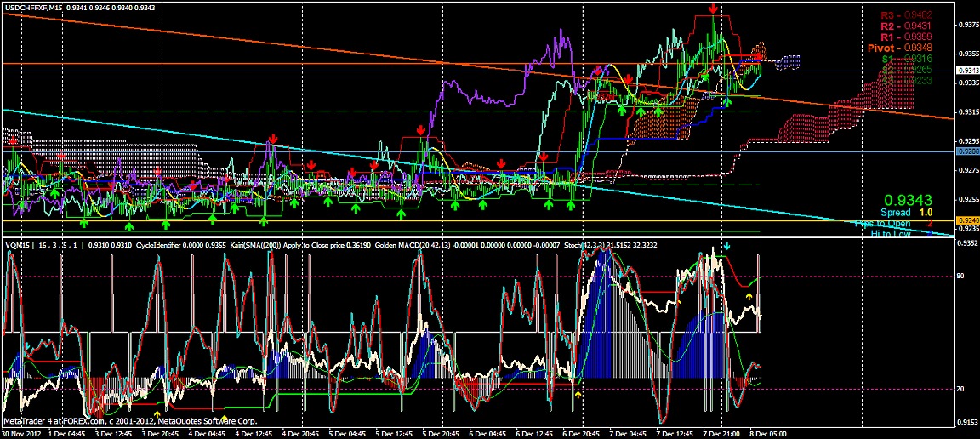Click the orange Pivot level label
Image resolution: width=980 pixels, height=439 pixels.
[900, 48]
